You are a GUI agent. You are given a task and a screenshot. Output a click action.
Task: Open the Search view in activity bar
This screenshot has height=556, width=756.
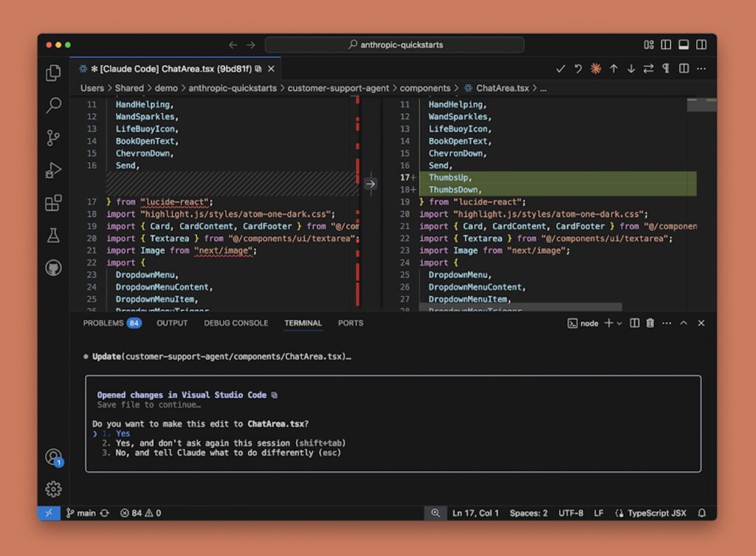point(53,105)
